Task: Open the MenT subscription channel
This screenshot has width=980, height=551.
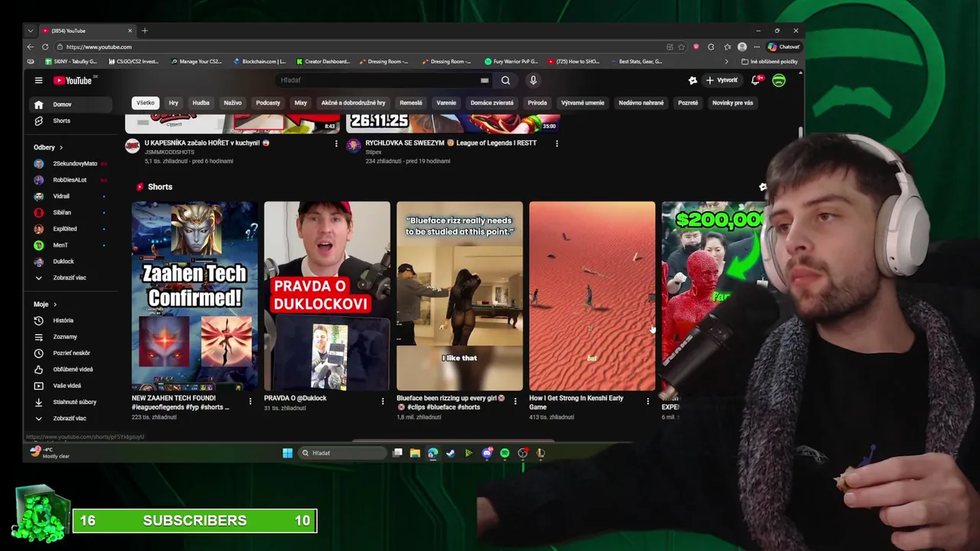Action: (x=69, y=245)
